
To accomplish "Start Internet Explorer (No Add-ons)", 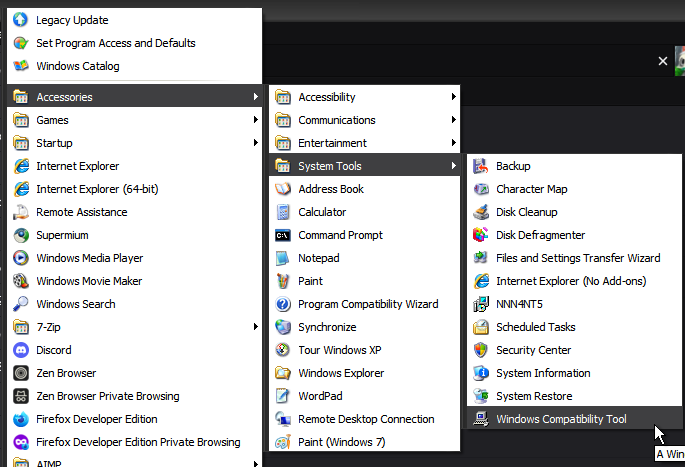I will click(x=574, y=281).
